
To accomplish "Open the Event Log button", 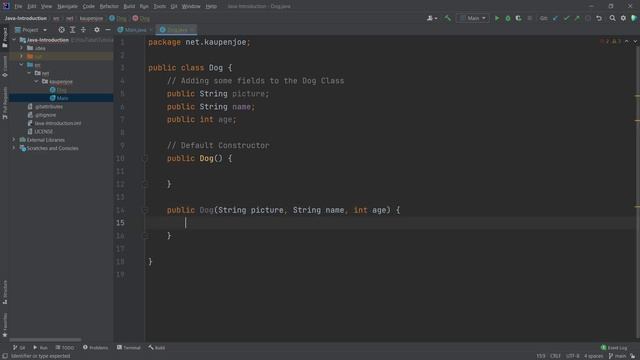I will click(614, 348).
